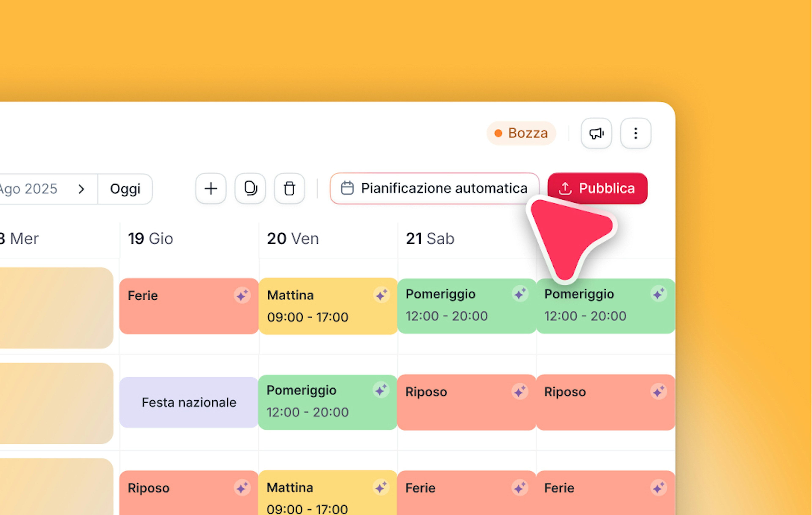Image resolution: width=812 pixels, height=515 pixels.
Task: Click sparkle icon on Saturday Pomeriggio shift
Action: [x=520, y=294]
